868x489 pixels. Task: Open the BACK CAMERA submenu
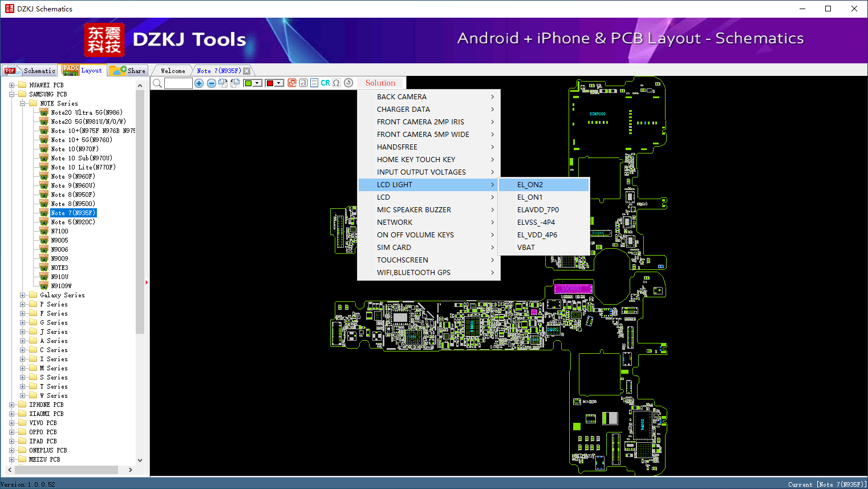click(429, 96)
